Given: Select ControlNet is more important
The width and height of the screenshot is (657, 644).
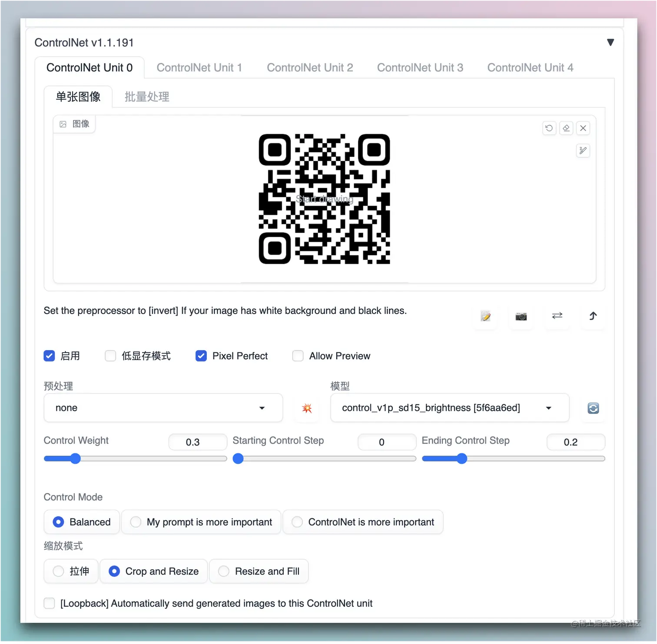Looking at the screenshot, I should [363, 522].
